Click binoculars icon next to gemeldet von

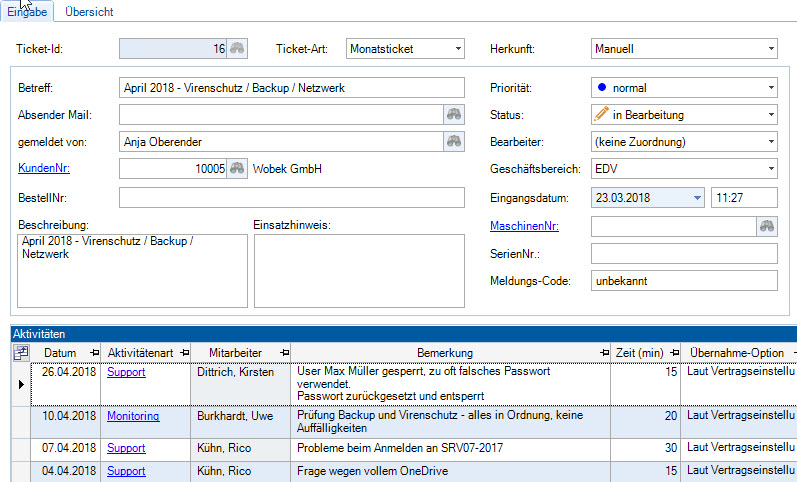point(454,141)
